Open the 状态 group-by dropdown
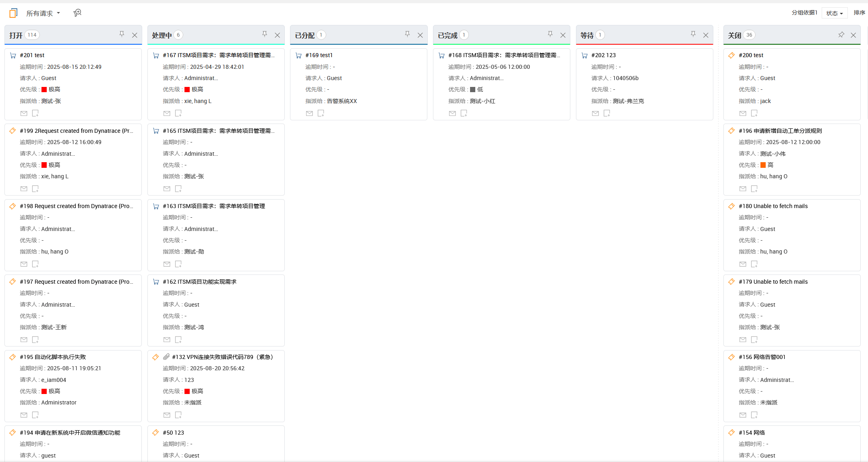 (835, 13)
